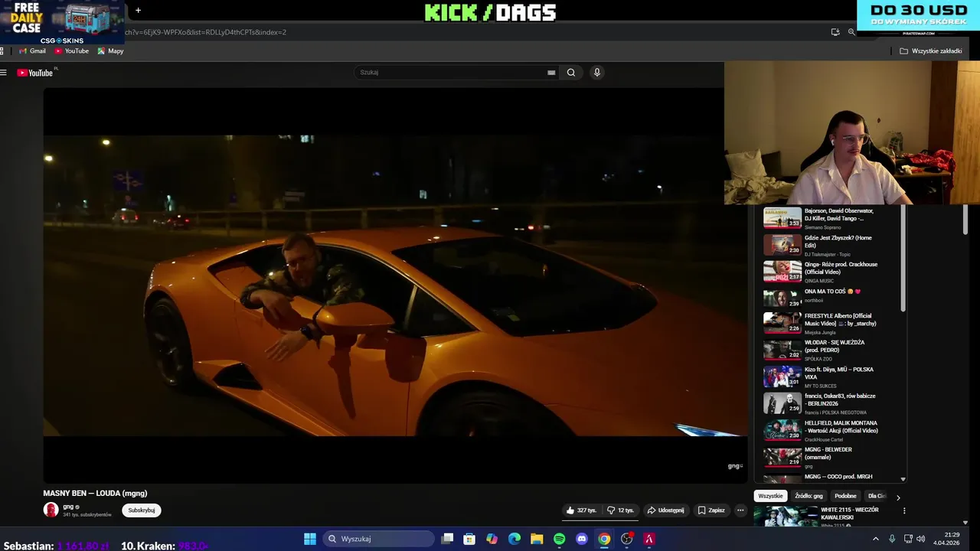980x551 pixels.
Task: Open the Windows Start menu
Action: [x=310, y=539]
